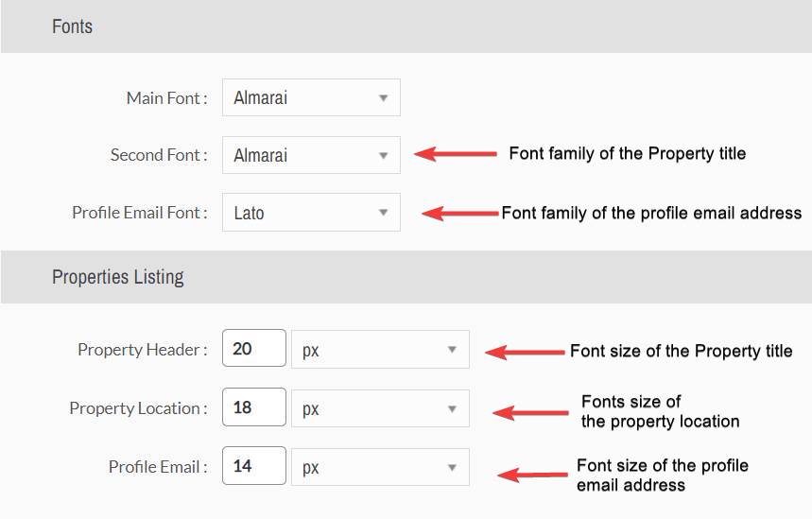
Task: Click the Property Location size field
Action: click(254, 407)
